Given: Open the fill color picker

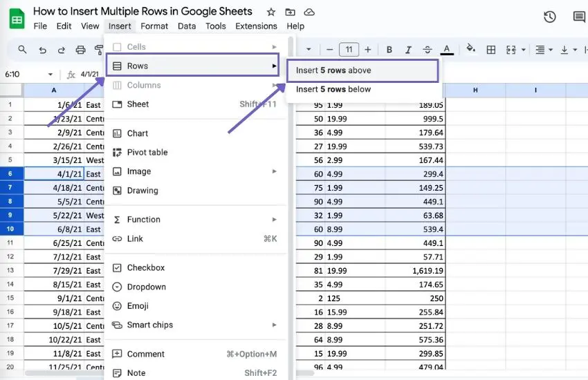Looking at the screenshot, I should point(470,48).
